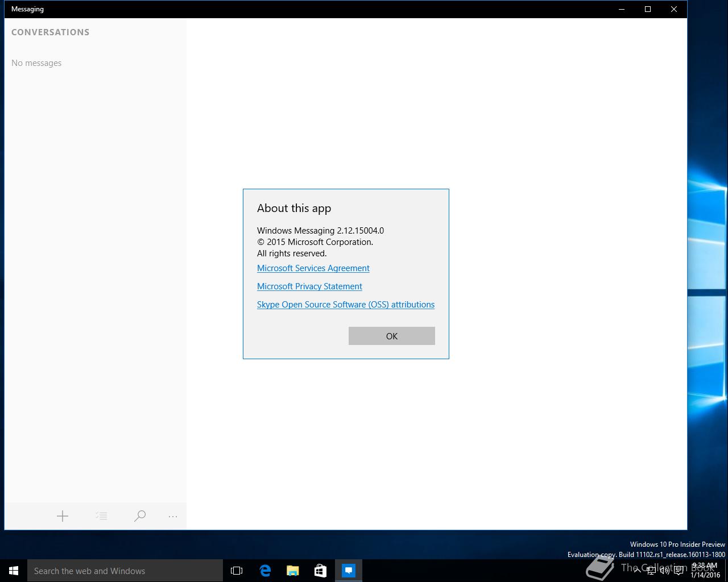The image size is (728, 582).
Task: Start a new message with the plus icon
Action: 63,516
